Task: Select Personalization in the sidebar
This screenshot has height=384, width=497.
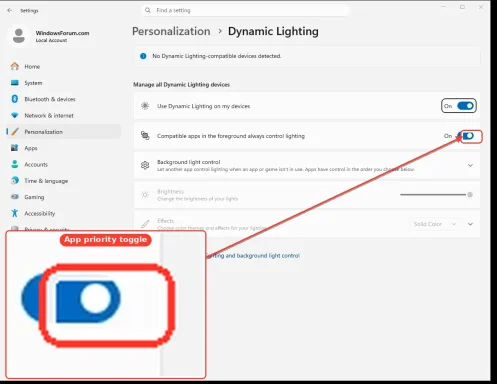Action: (x=63, y=132)
